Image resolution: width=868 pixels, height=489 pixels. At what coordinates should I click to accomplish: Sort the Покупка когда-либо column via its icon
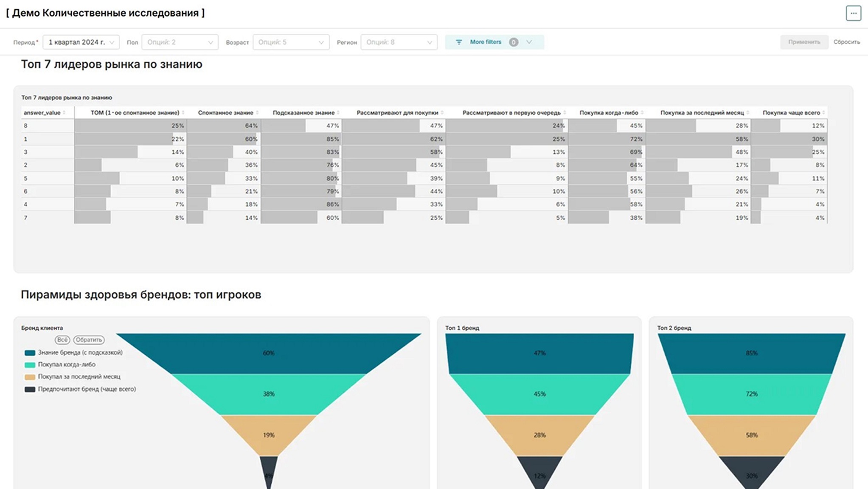[x=642, y=113]
